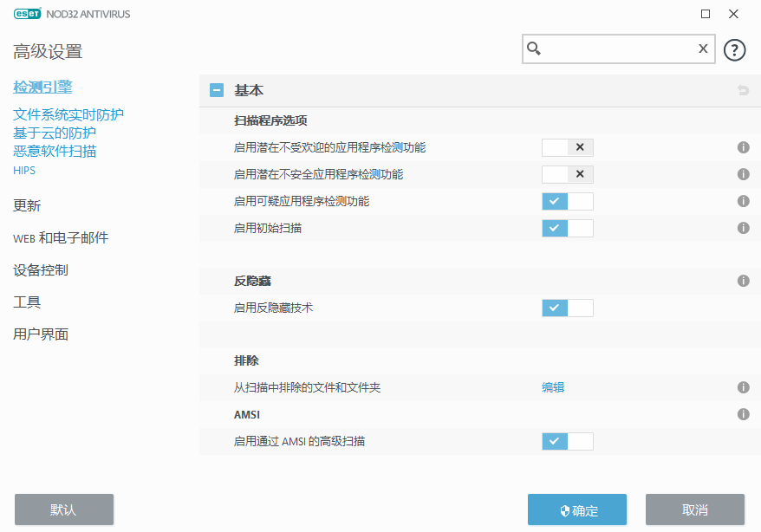Revert the 基本 section with undo arrow
Image resolution: width=761 pixels, height=532 pixels.
[743, 90]
